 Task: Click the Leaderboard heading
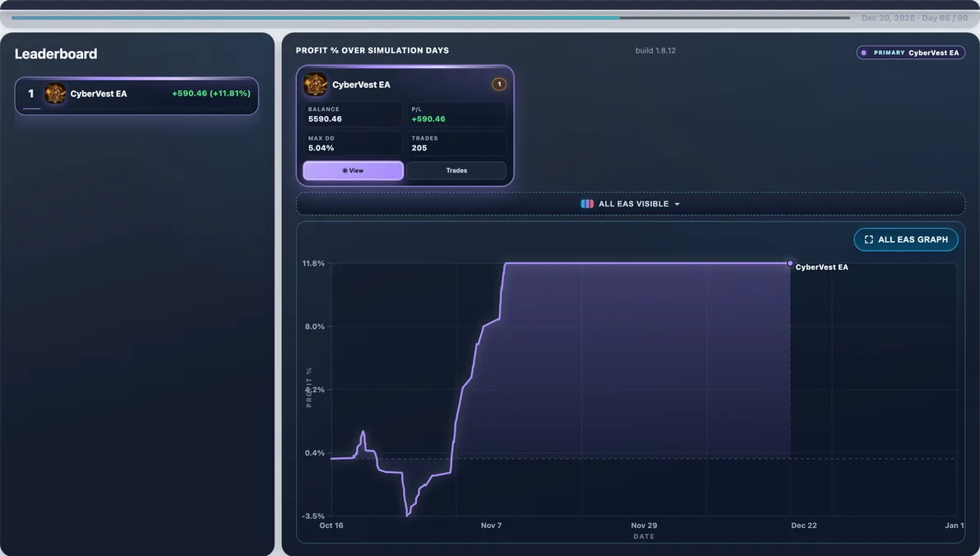pos(56,53)
